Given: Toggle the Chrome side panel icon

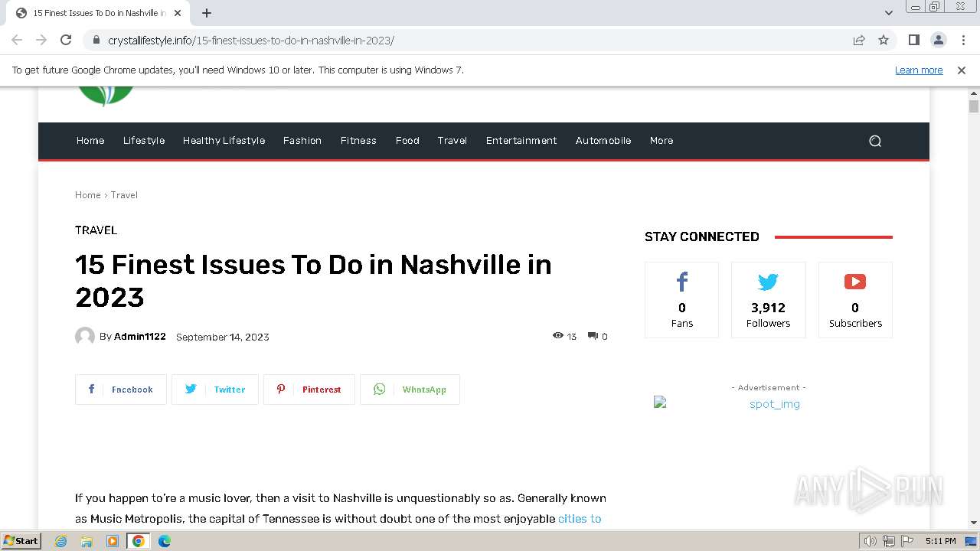Looking at the screenshot, I should tap(913, 40).
